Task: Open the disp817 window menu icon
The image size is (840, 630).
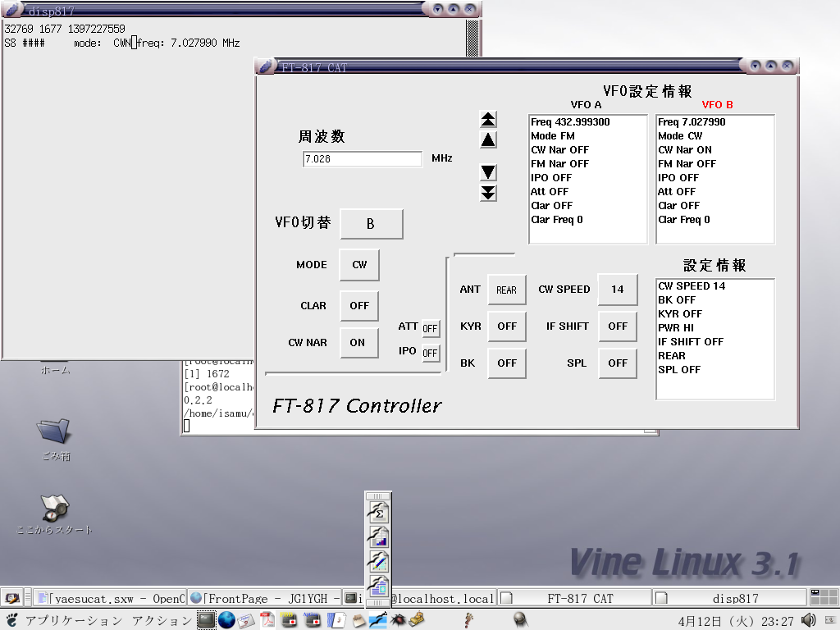Action: [x=13, y=9]
